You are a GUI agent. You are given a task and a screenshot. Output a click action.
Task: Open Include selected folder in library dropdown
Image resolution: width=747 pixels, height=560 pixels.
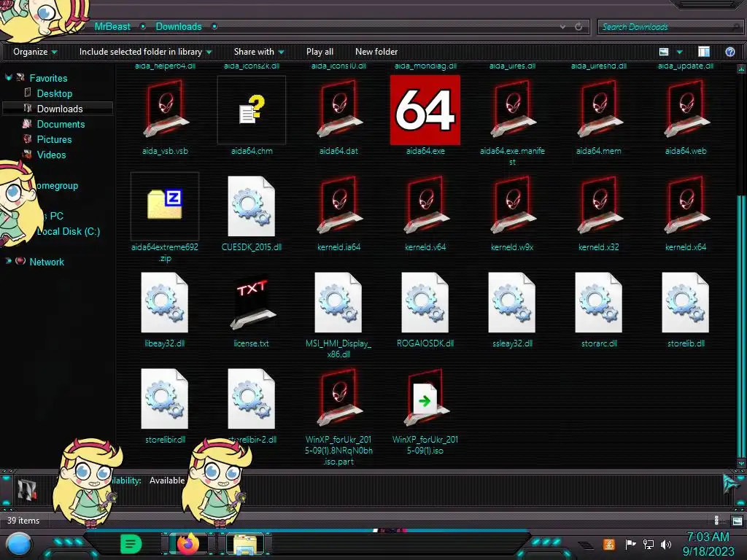(145, 52)
